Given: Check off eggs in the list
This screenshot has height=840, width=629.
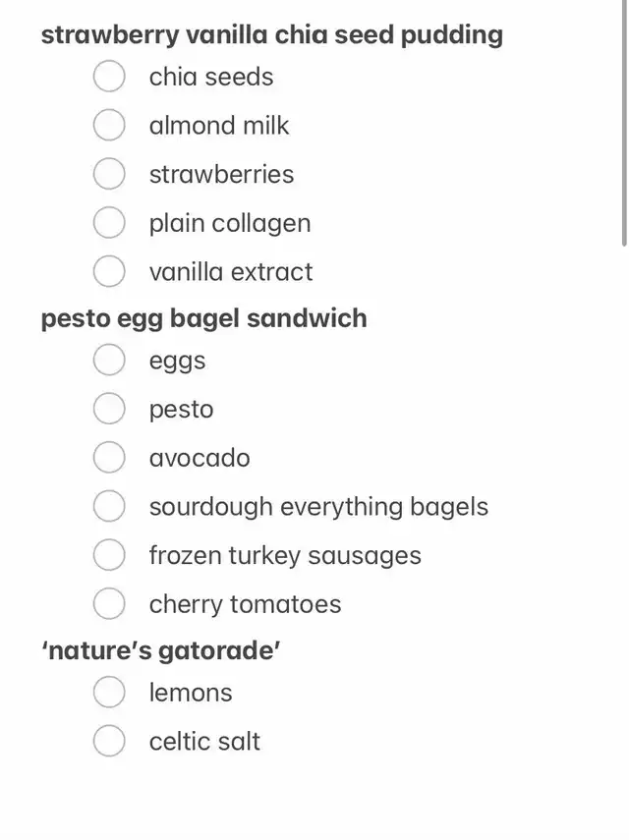Looking at the screenshot, I should (109, 360).
